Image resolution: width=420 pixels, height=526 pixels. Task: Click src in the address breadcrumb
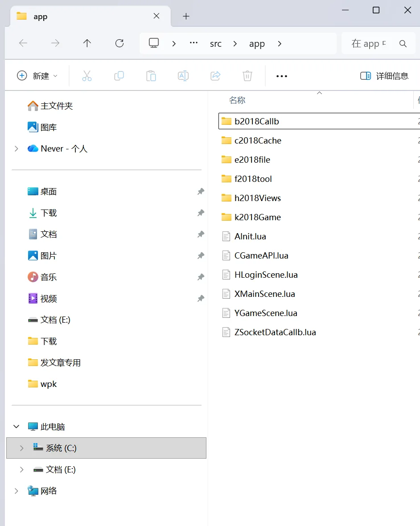[x=216, y=44]
